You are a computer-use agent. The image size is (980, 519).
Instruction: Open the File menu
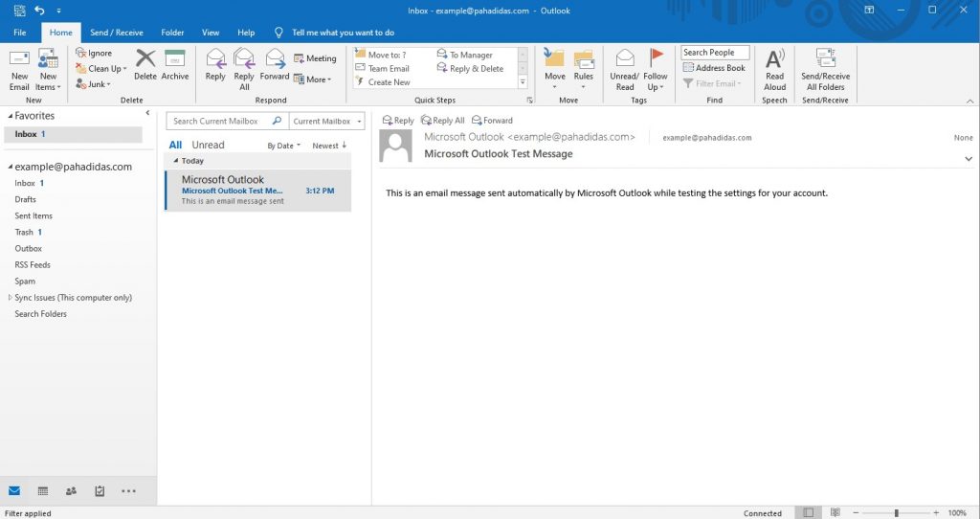point(20,33)
